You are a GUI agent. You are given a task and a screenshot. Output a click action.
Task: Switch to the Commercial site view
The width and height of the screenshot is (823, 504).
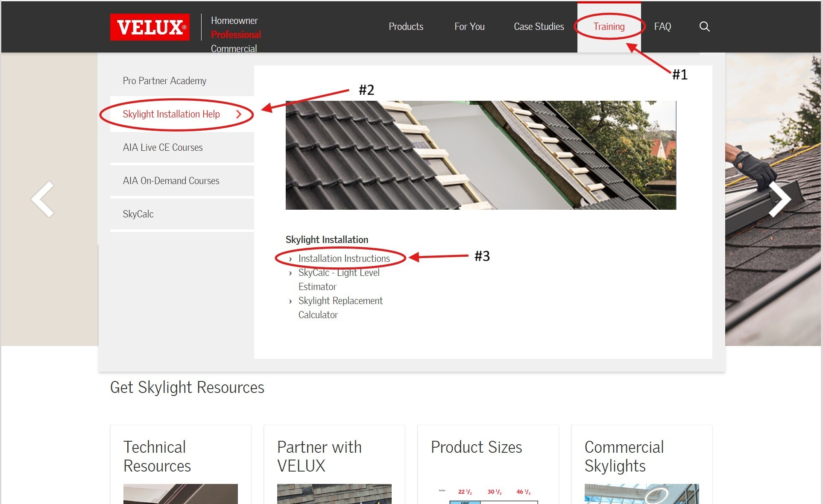point(234,48)
